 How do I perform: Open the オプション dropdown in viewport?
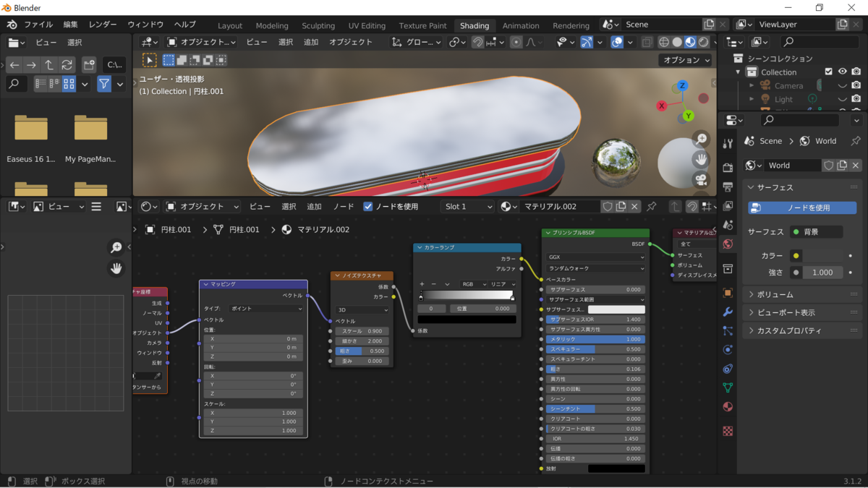pos(685,60)
